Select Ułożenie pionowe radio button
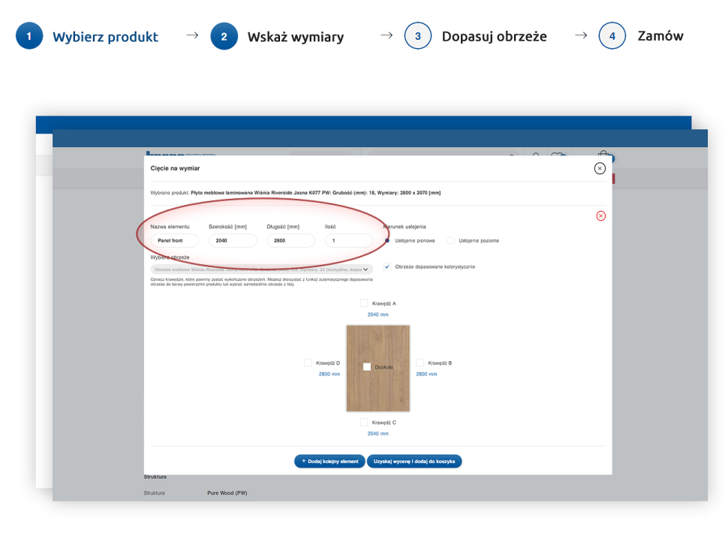728x560 pixels. (x=387, y=240)
